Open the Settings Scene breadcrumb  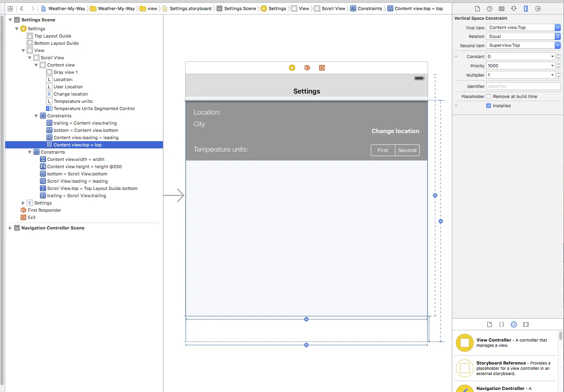[236, 8]
